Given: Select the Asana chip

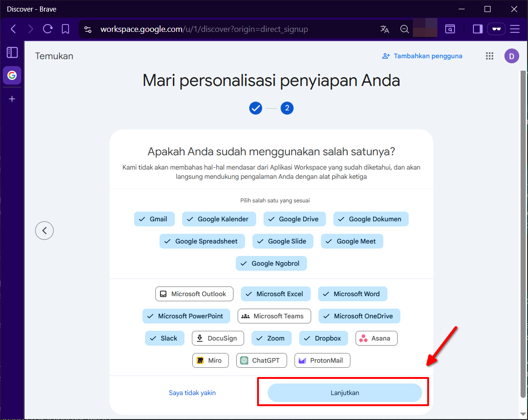Looking at the screenshot, I should pyautogui.click(x=376, y=338).
